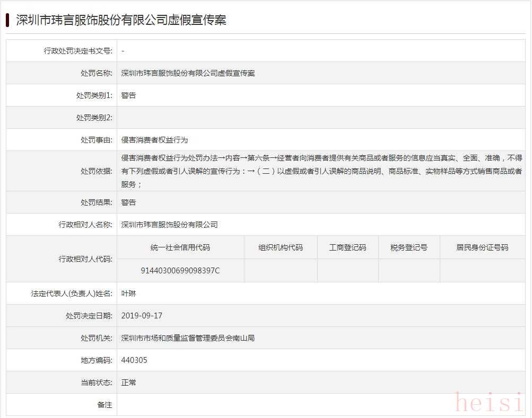Click the page title 深圳市玮言服饰股份有限公司虚假宣传案
The image size is (532, 418).
click(x=121, y=20)
